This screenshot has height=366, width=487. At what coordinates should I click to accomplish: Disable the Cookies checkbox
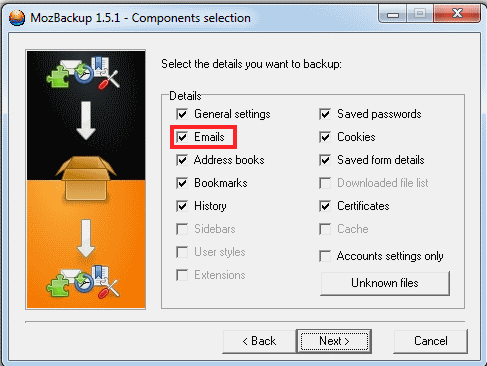(x=325, y=137)
